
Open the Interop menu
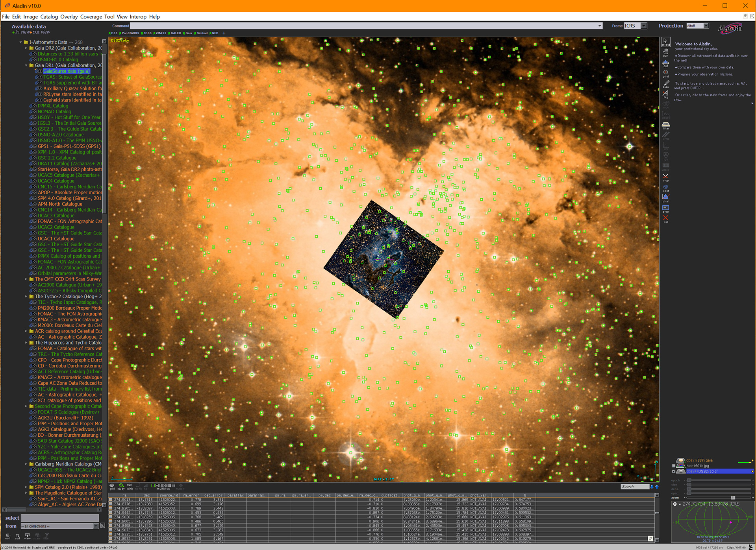tap(138, 17)
